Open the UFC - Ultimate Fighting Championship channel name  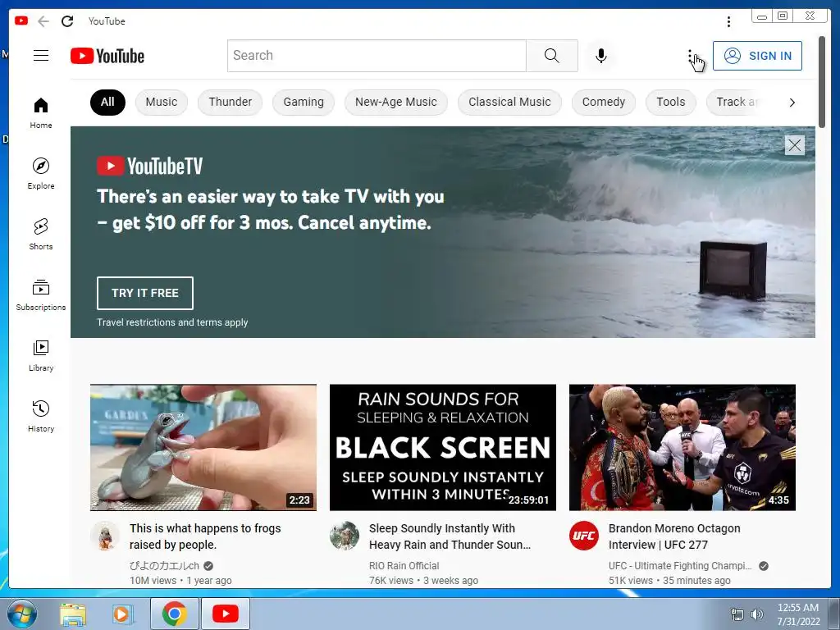click(x=680, y=566)
